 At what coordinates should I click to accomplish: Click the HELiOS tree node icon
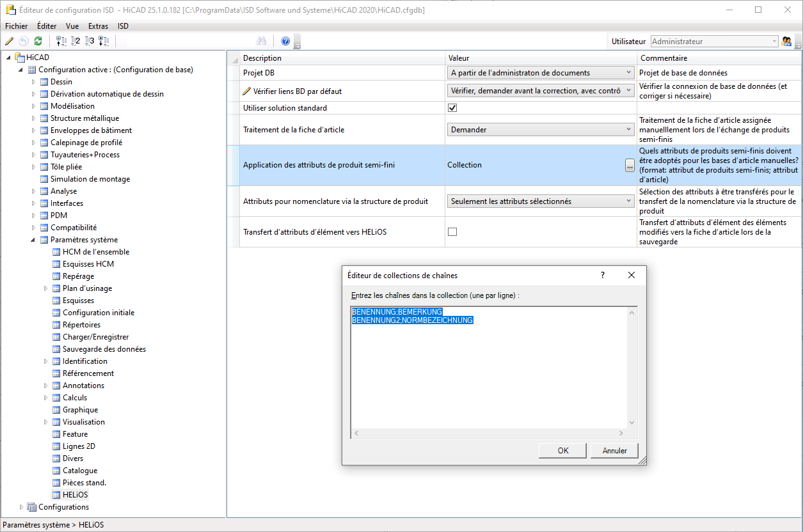56,495
